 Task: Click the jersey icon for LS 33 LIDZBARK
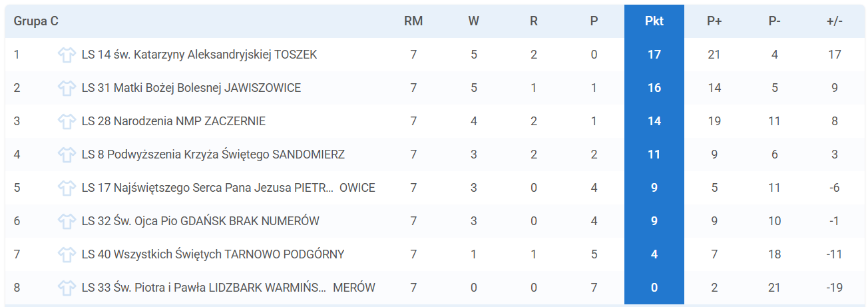click(x=67, y=288)
